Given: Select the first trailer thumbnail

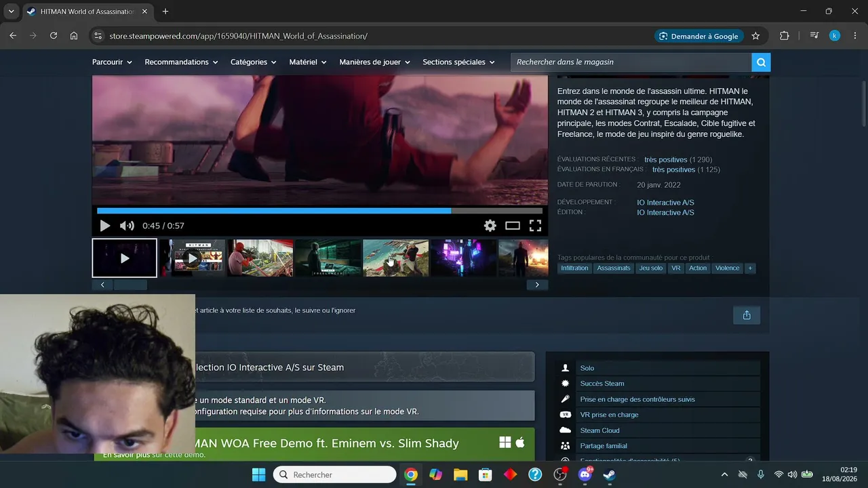Looking at the screenshot, I should tap(125, 258).
